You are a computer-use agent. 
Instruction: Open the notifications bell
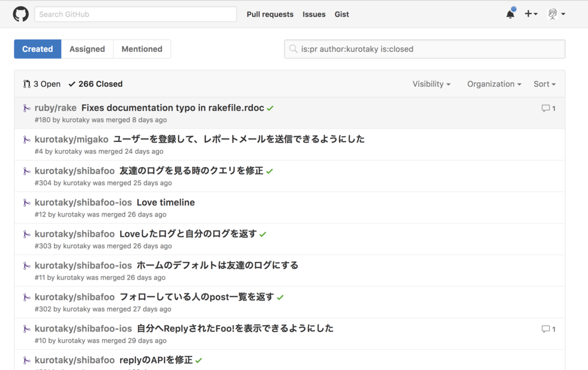510,14
